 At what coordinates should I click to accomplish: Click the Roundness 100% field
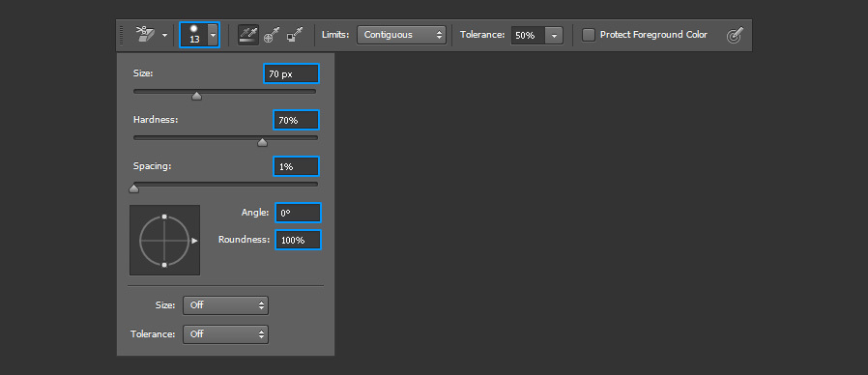pos(298,240)
